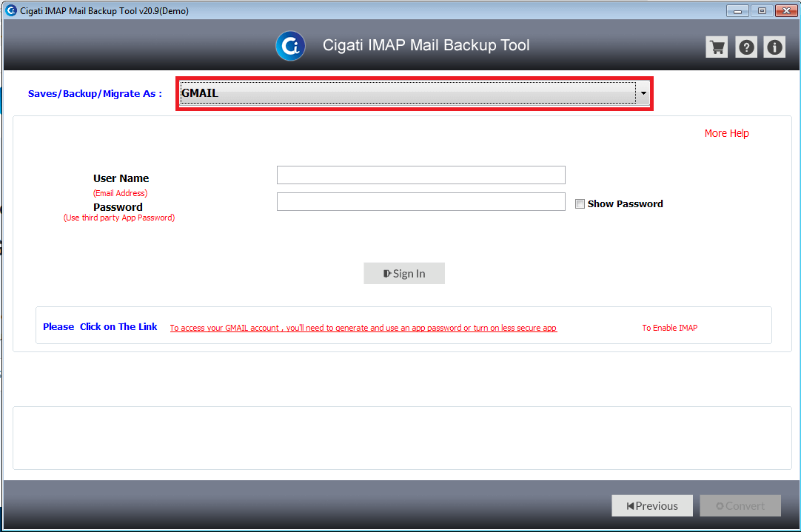This screenshot has width=801, height=532.
Task: Open the GMAIL app password instructions link
Action: click(x=363, y=328)
